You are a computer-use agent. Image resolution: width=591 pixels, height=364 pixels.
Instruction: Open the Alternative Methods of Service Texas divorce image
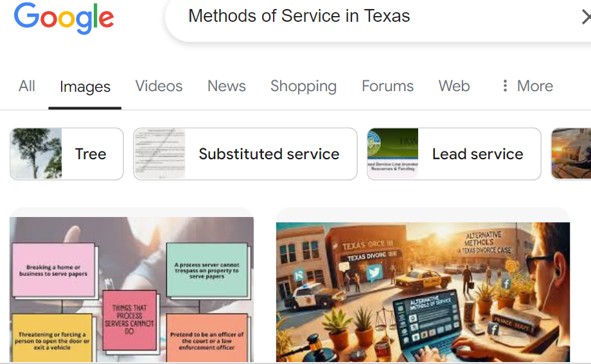[x=423, y=292]
